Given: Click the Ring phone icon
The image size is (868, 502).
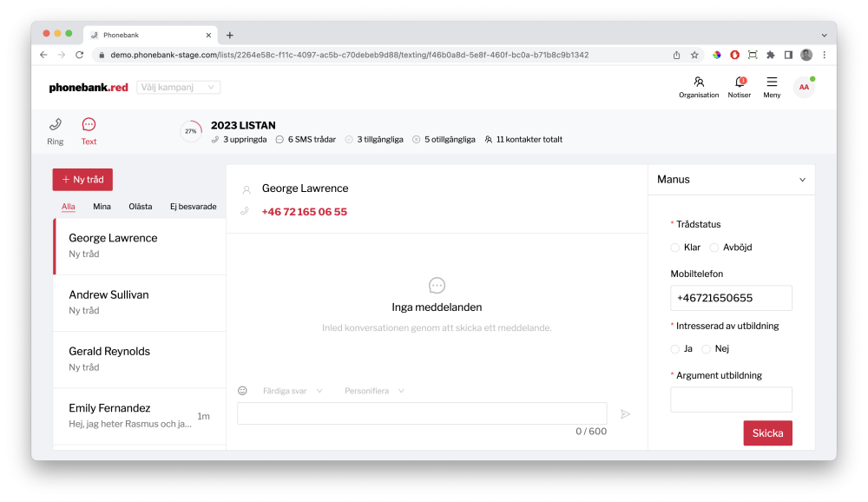Looking at the screenshot, I should 56,125.
